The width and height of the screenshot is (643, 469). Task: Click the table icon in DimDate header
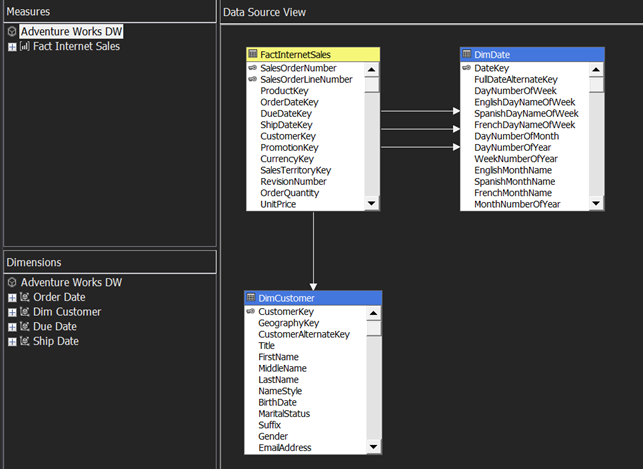pos(467,54)
